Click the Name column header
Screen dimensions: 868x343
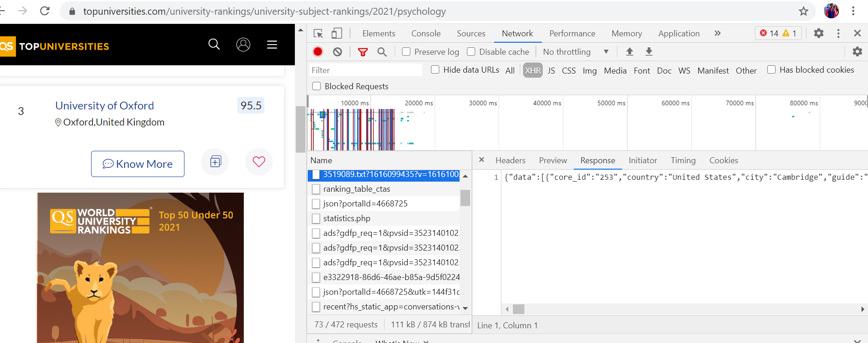coord(389,160)
